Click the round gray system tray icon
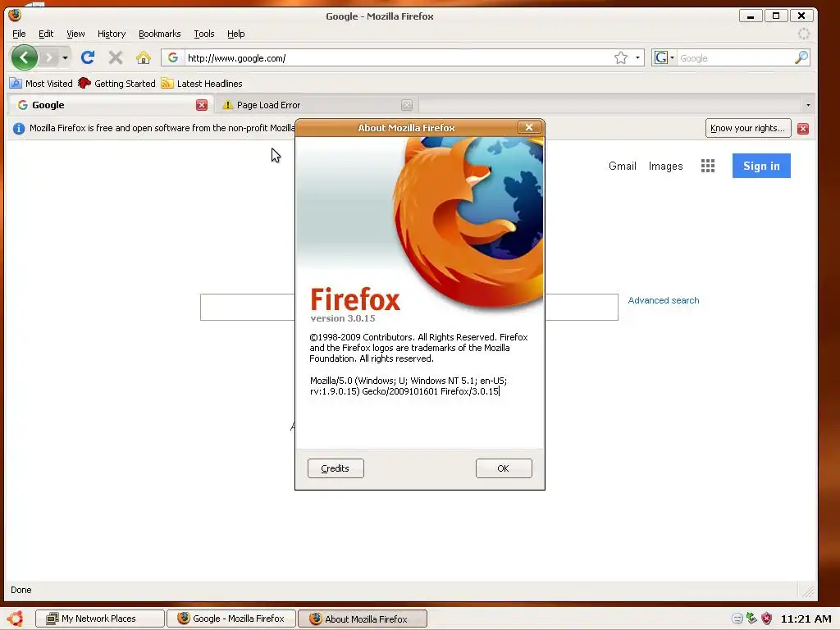840x630 pixels. pyautogui.click(x=737, y=619)
